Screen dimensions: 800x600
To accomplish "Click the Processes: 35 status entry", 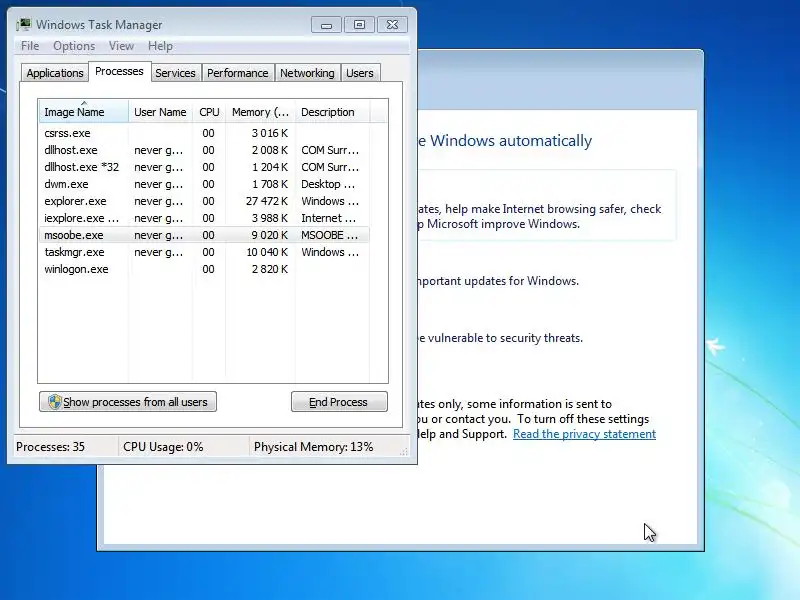I will point(51,447).
